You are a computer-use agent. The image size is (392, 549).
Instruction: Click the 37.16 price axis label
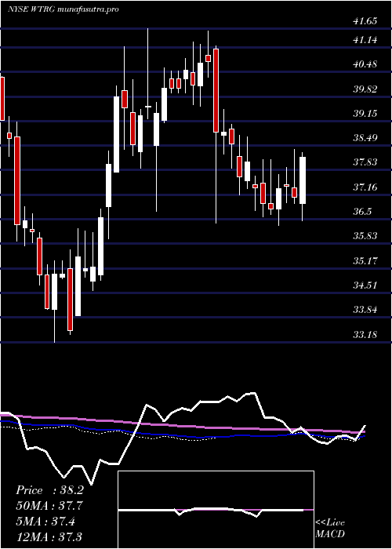pos(365,187)
